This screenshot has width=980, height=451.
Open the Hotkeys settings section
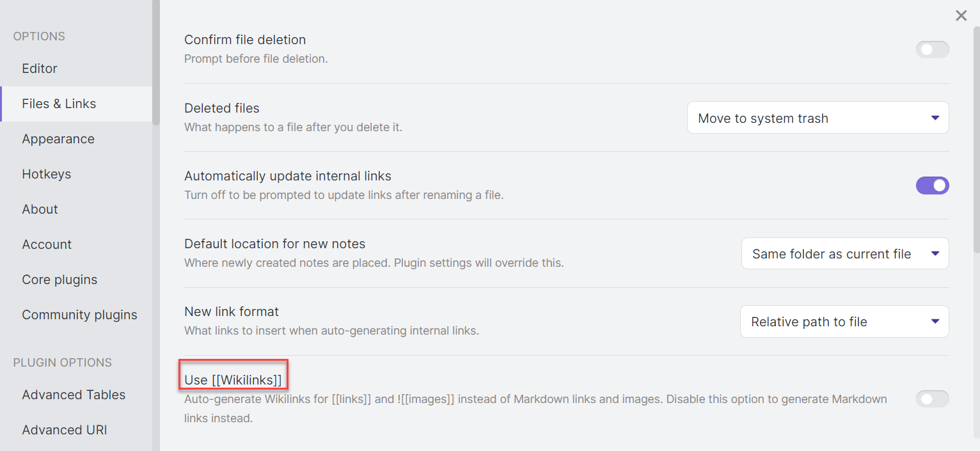pos(46,174)
